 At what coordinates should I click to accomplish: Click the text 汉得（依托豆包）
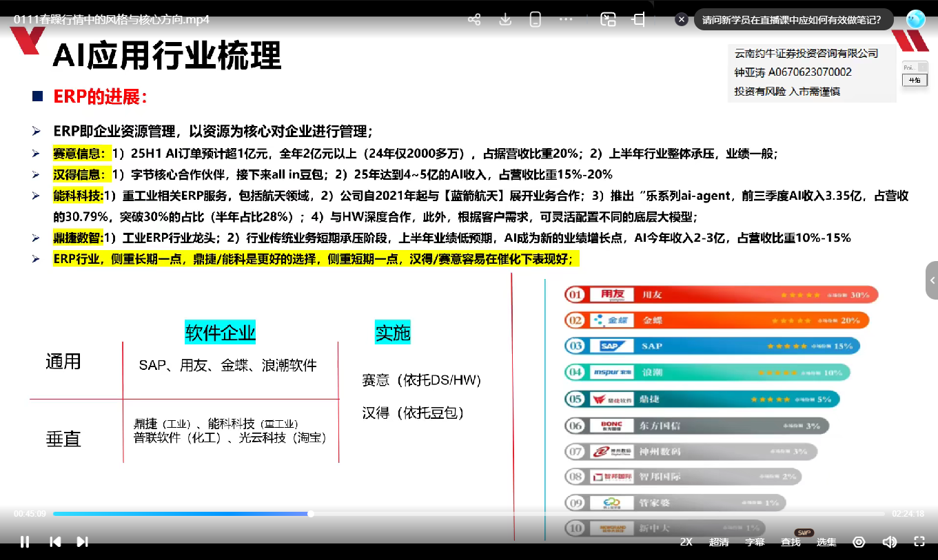tap(413, 413)
